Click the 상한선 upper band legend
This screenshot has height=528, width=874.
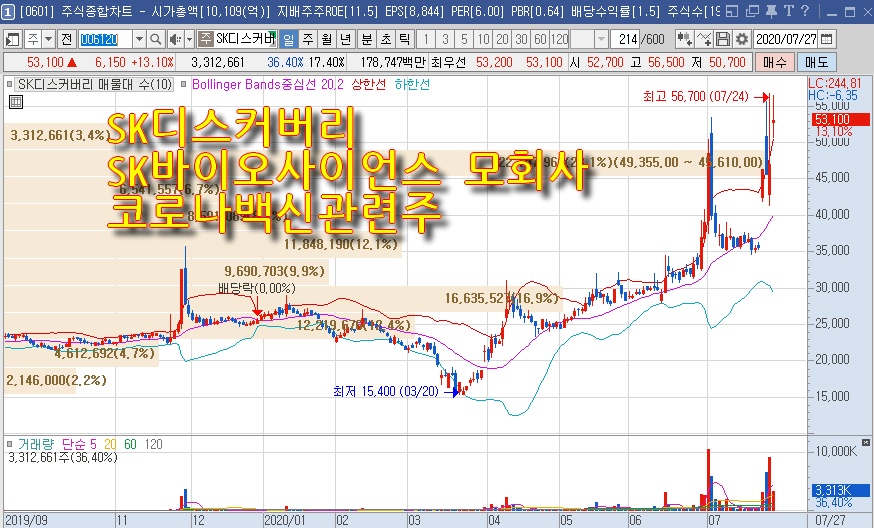point(368,84)
